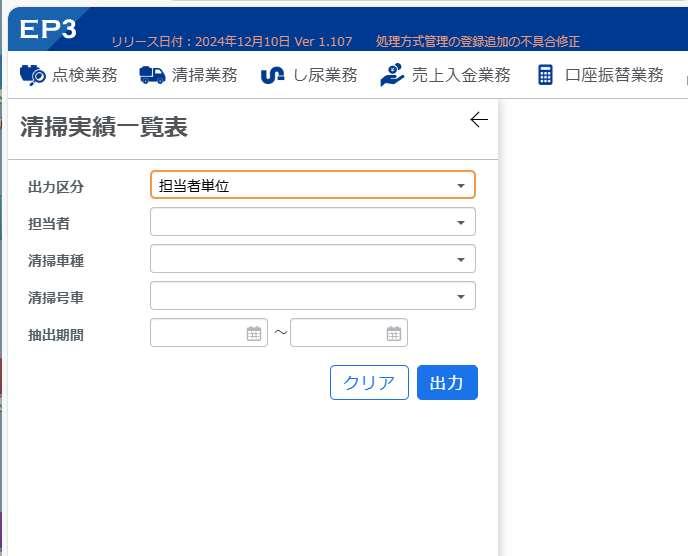Click the クリア button
Image resolution: width=688 pixels, height=556 pixels.
tap(369, 383)
